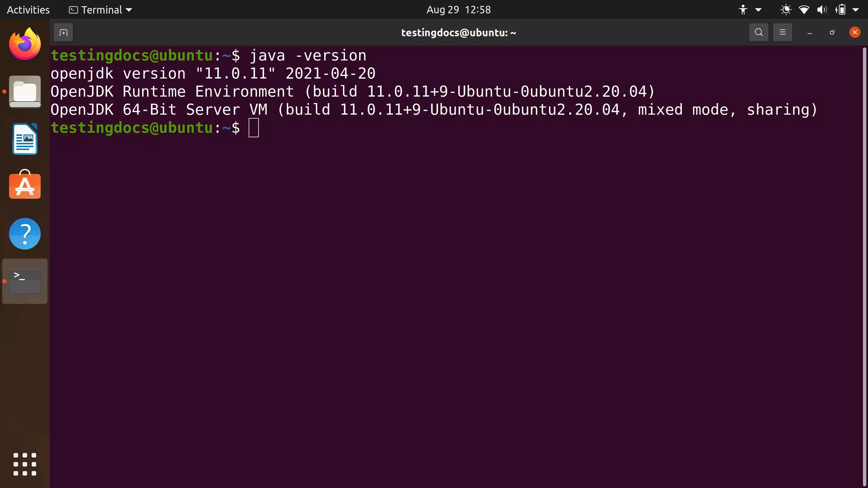This screenshot has width=868, height=488.
Task: Click the Aug 29 clock to open calendar
Action: [x=458, y=9]
